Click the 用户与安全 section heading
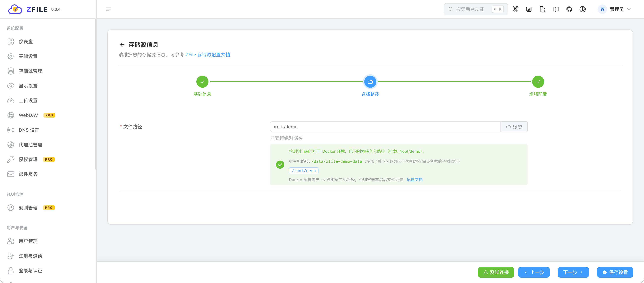The width and height of the screenshot is (644, 283). click(17, 228)
